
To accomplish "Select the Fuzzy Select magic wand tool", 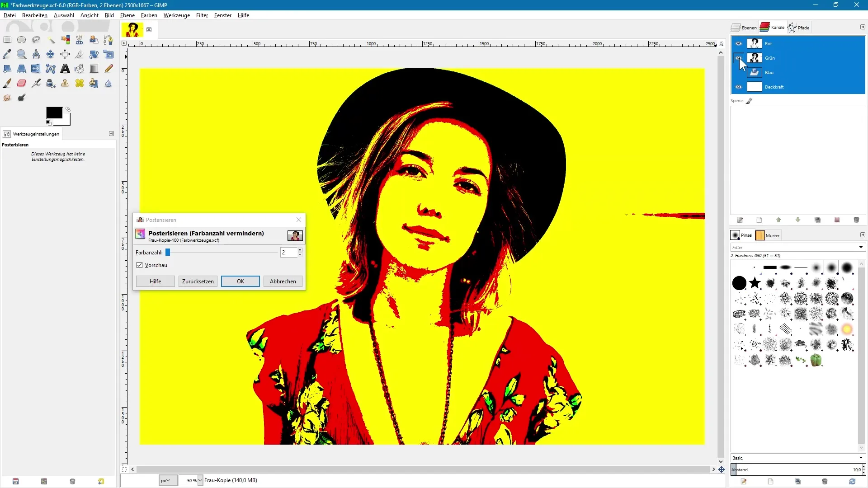I will (51, 40).
